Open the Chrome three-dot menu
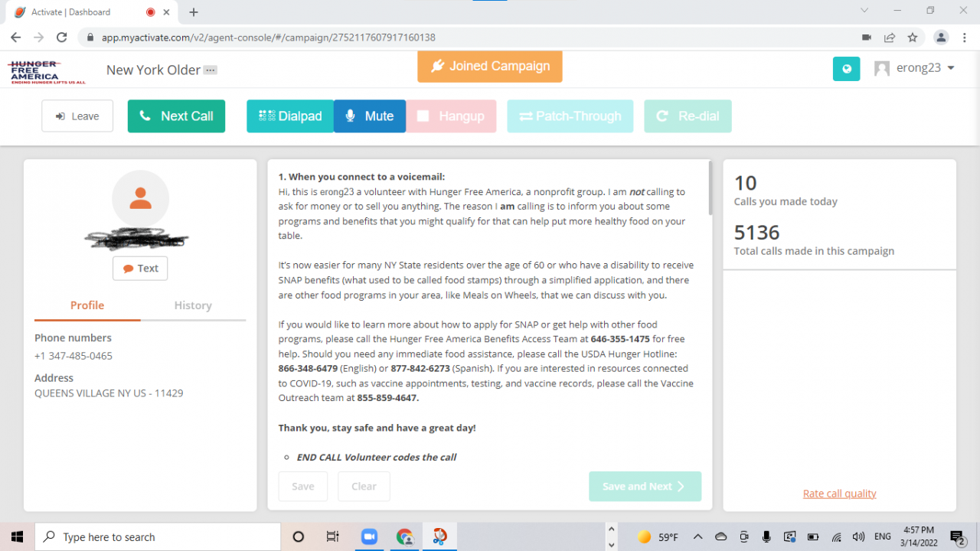980x551 pixels. coord(964,37)
